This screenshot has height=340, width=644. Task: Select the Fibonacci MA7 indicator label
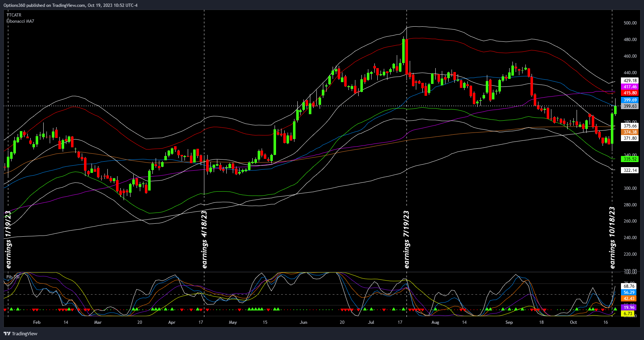tap(20, 21)
